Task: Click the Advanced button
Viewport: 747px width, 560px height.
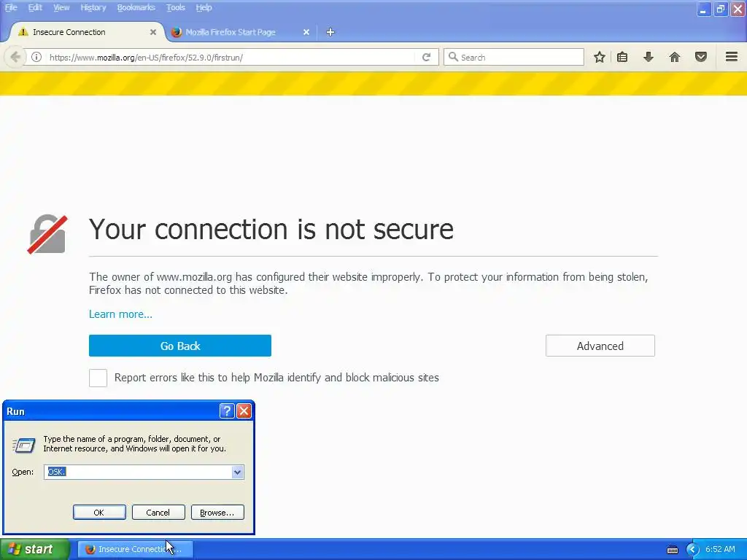Action: tap(600, 346)
